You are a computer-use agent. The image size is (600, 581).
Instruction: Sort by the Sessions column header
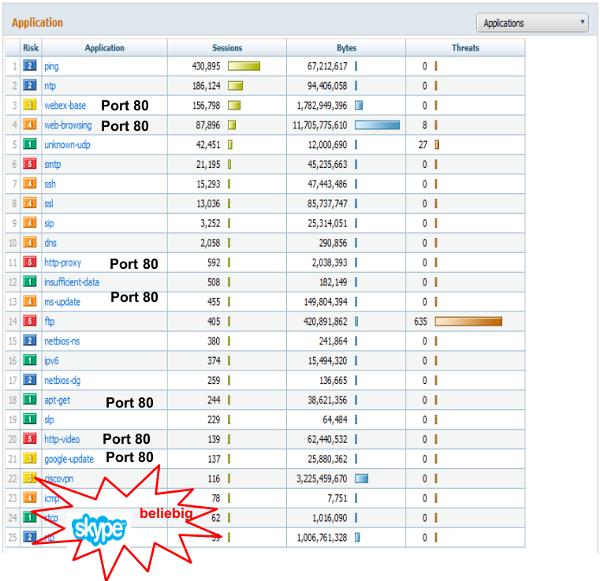point(227,48)
